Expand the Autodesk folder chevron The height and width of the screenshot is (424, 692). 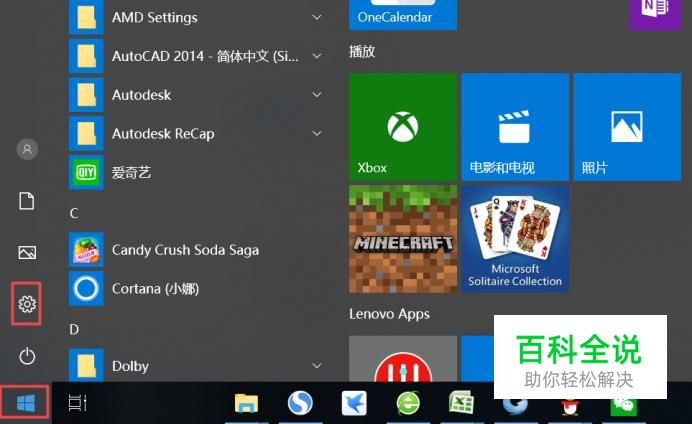pos(316,94)
